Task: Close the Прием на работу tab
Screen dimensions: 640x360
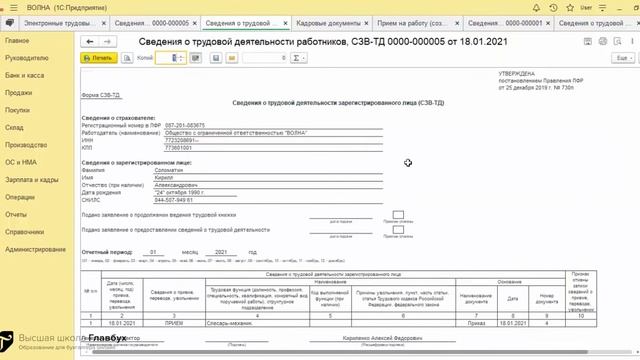Action: pyautogui.click(x=457, y=23)
